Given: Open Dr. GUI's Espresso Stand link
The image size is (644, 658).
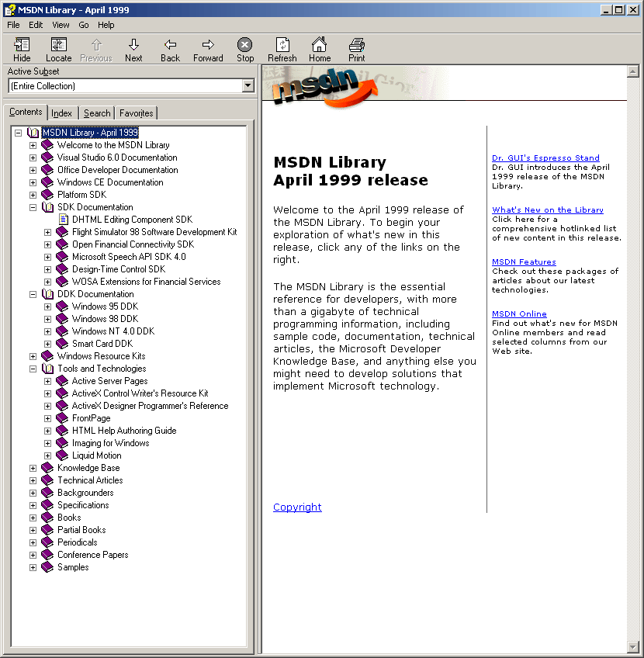Looking at the screenshot, I should click(x=545, y=158).
